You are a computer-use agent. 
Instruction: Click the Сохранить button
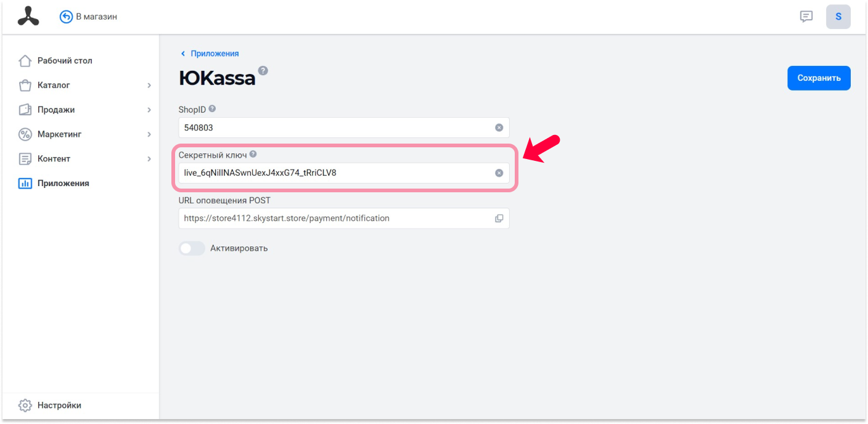pyautogui.click(x=819, y=78)
